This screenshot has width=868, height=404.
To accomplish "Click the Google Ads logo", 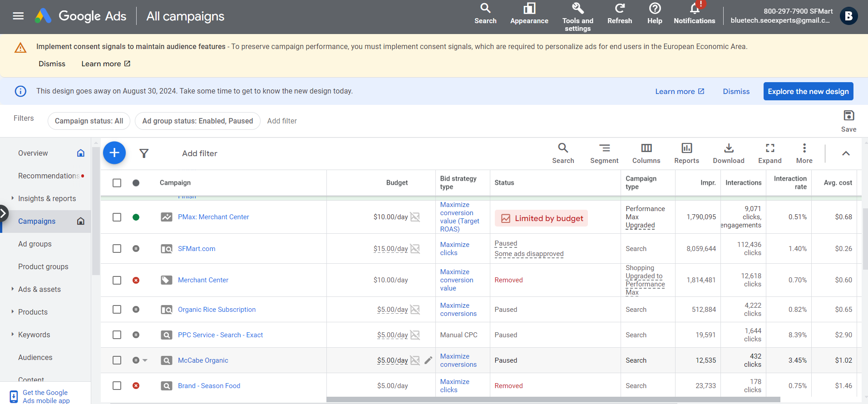I will click(81, 16).
